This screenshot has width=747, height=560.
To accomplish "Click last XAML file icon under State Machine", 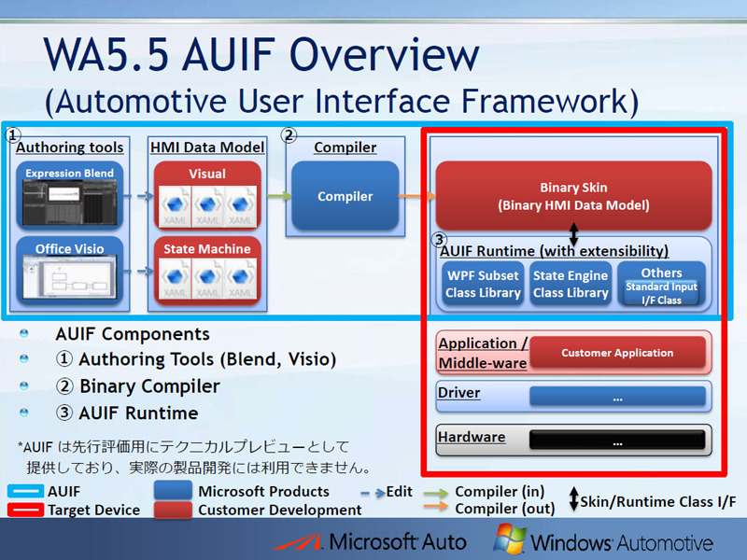I will (240, 279).
